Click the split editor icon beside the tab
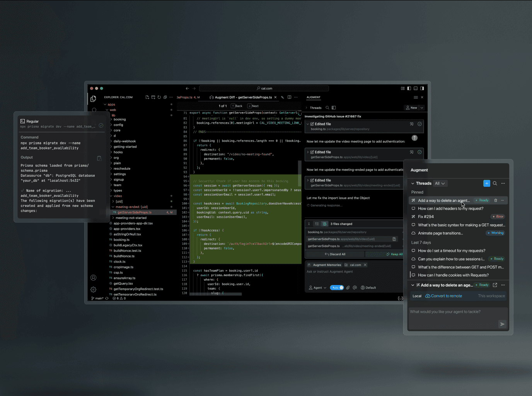Screen dimensions: 532x396 pyautogui.click(x=289, y=97)
